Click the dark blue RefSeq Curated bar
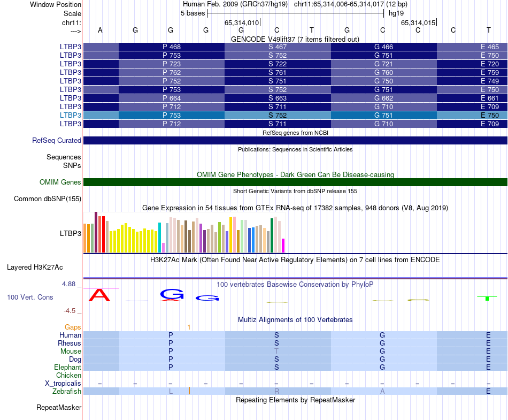Image resolution: width=508 pixels, height=420 pixels. coord(295,140)
